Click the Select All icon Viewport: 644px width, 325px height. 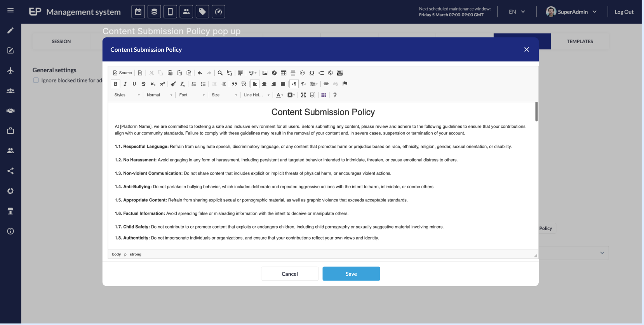240,73
